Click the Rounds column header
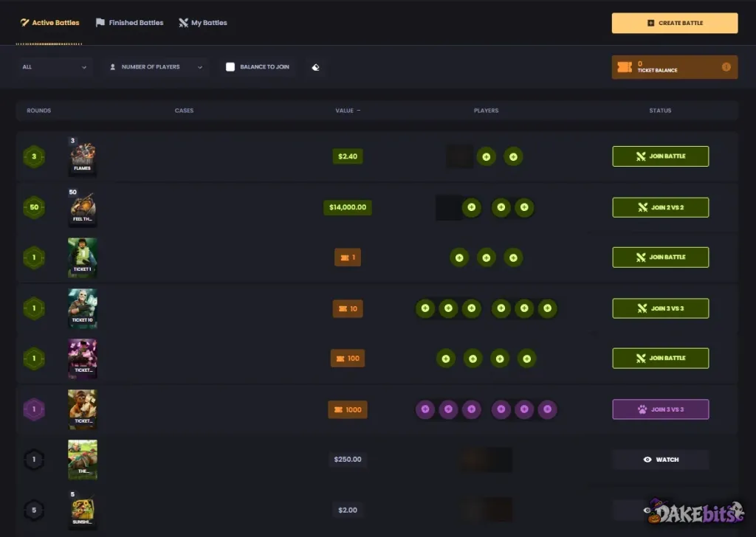 (x=38, y=111)
